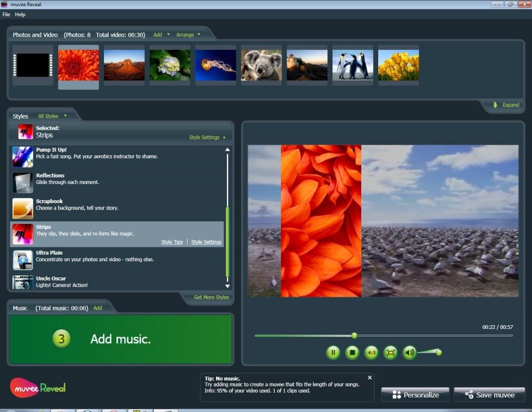This screenshot has height=412, width=532.
Task: Choose the Scrapbook style icon
Action: coord(22,208)
